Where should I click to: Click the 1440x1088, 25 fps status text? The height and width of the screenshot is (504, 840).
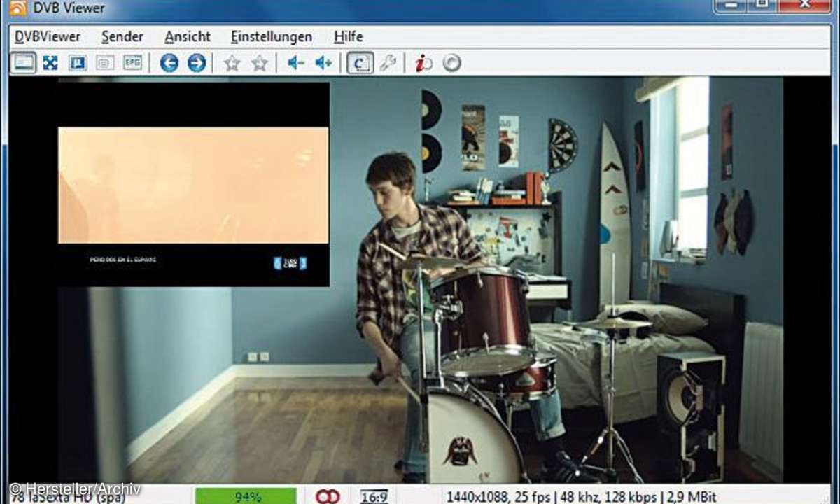click(x=499, y=496)
